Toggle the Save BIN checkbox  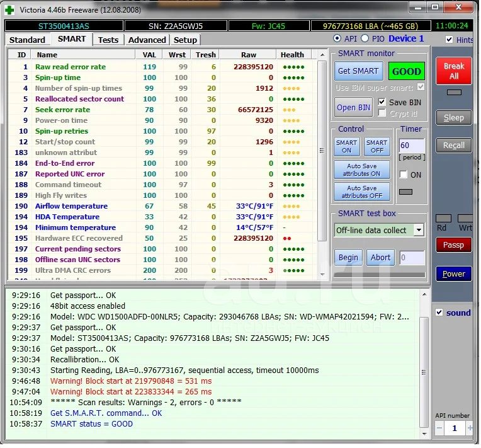point(382,102)
